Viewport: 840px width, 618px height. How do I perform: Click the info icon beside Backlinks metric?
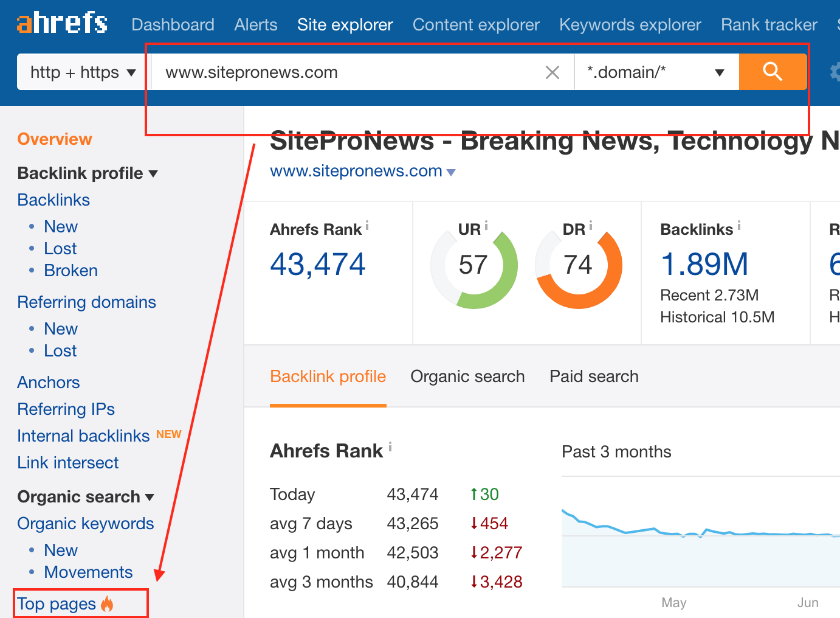739,226
